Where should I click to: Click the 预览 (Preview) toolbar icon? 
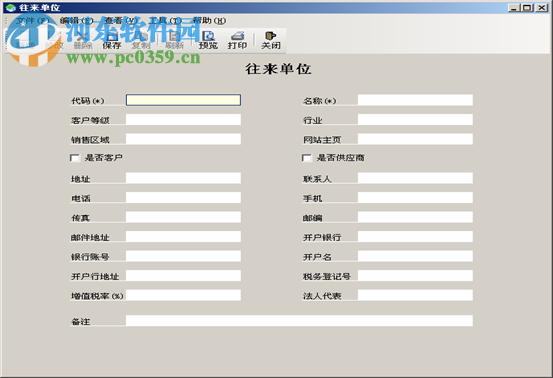208,40
